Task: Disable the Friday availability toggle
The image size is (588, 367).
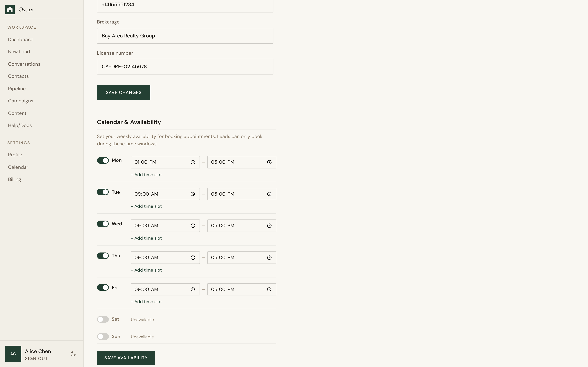Action: pyautogui.click(x=103, y=287)
